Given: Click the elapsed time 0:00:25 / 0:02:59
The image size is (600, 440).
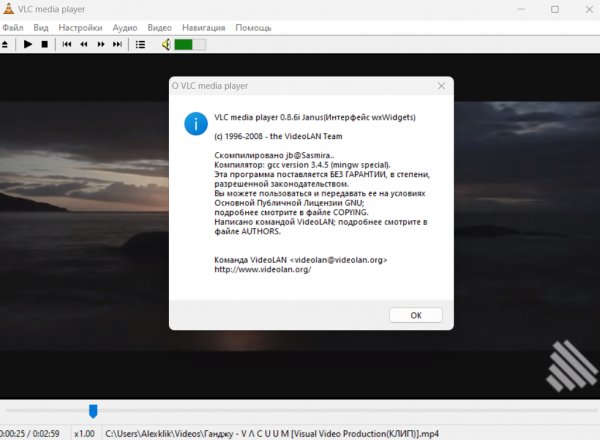Looking at the screenshot, I should pos(30,434).
